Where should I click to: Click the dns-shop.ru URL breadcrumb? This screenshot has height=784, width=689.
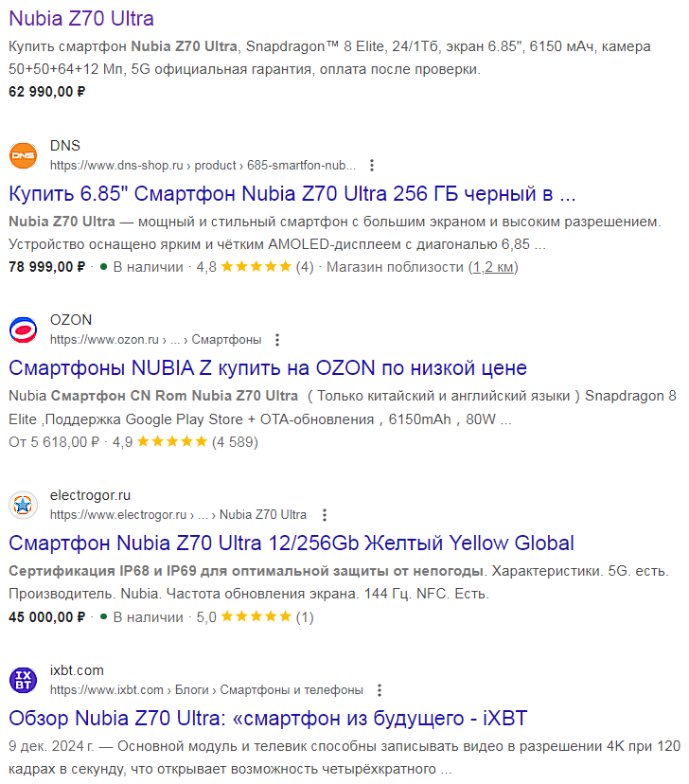click(x=203, y=165)
